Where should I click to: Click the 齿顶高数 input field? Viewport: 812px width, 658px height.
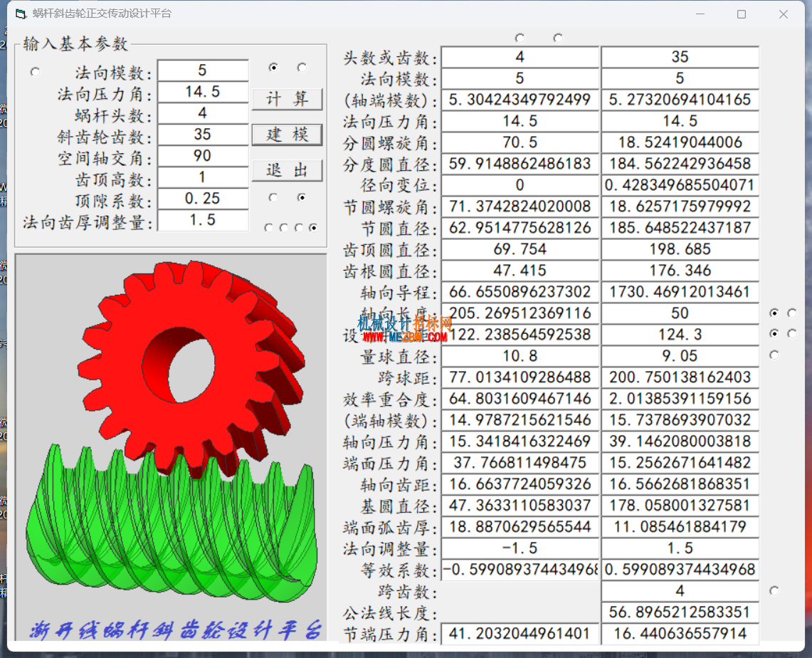pyautogui.click(x=203, y=177)
